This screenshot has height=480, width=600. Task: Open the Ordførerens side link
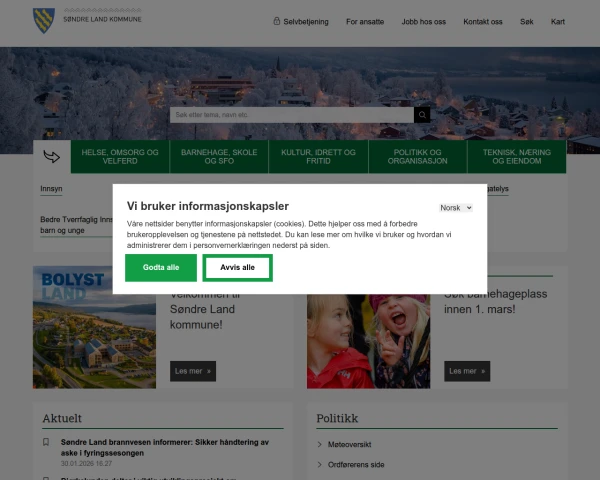click(x=356, y=465)
